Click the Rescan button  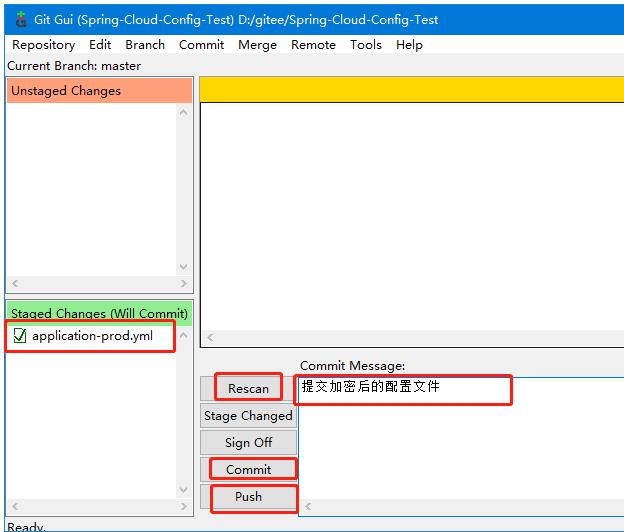tap(248, 388)
